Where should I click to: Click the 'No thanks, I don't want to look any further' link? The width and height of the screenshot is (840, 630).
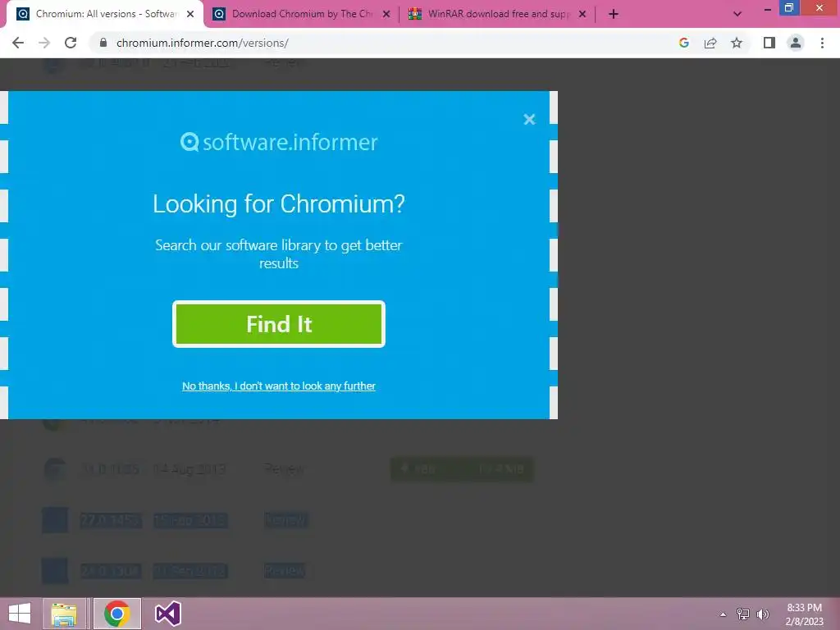tap(279, 386)
